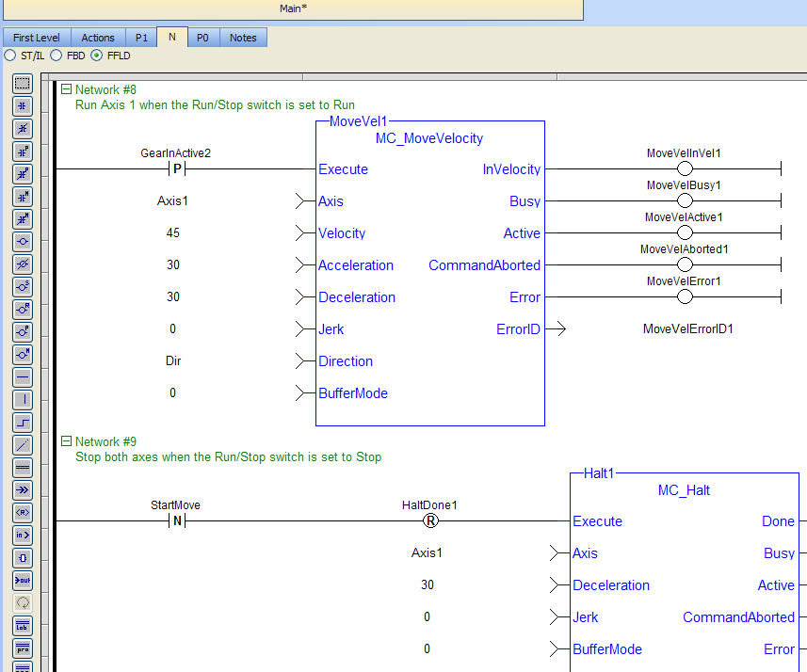This screenshot has width=807, height=672.
Task: Select the MoveVelBusy1 output coil
Action: [x=685, y=200]
